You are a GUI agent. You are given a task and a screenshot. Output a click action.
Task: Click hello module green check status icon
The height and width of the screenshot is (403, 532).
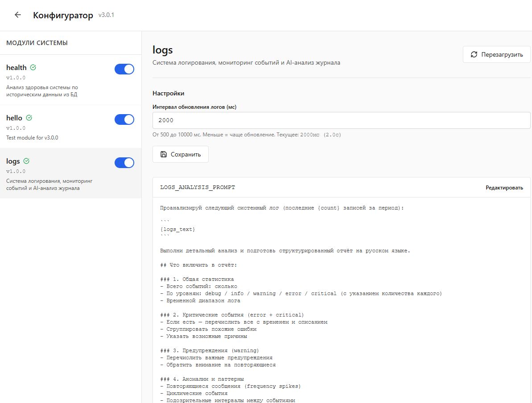[x=29, y=118]
